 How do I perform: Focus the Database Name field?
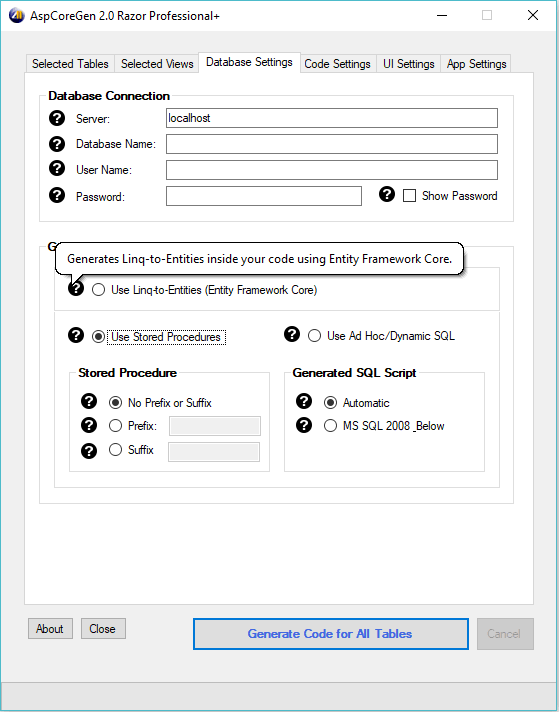(332, 144)
